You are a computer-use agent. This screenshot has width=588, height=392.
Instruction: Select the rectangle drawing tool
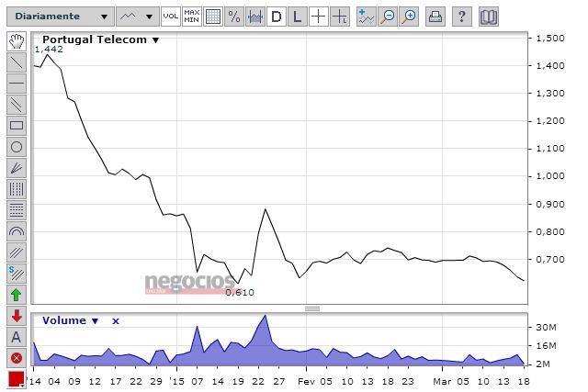(17, 126)
